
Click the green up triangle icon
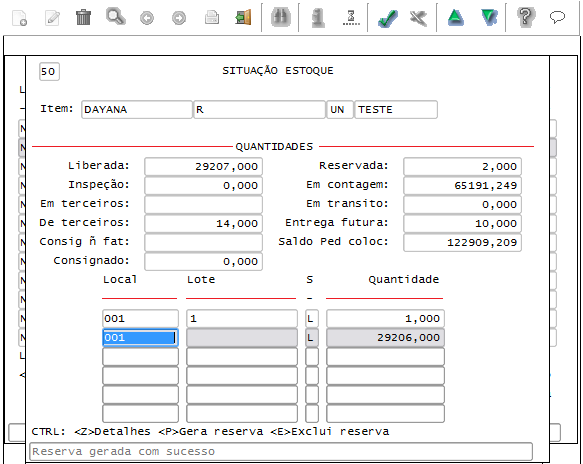[455, 17]
